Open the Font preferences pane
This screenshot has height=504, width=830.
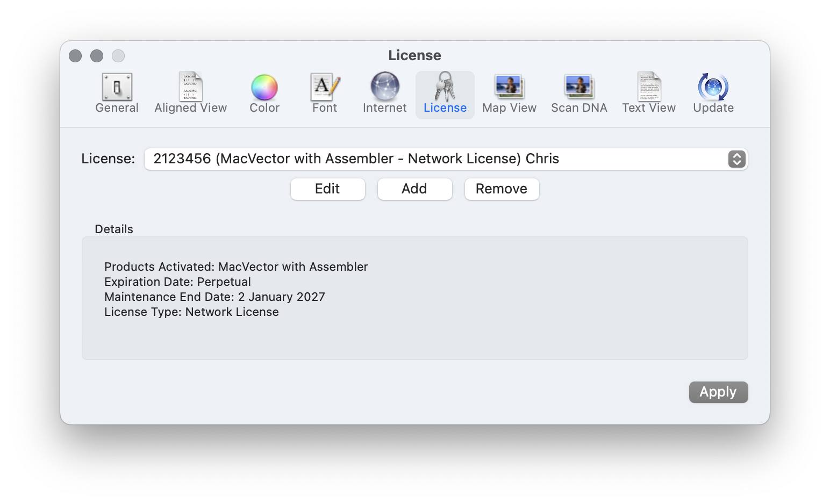[x=324, y=92]
